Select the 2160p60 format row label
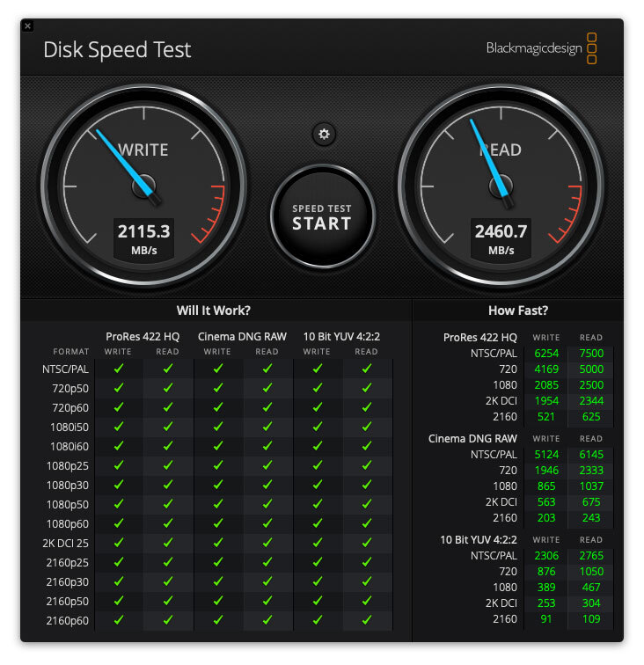The height and width of the screenshot is (665, 644). [x=68, y=621]
